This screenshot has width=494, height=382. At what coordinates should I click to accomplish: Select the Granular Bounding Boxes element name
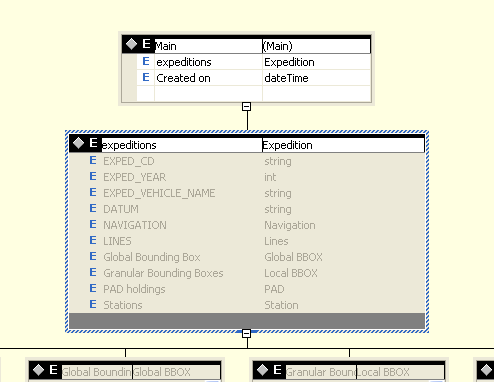(x=163, y=273)
